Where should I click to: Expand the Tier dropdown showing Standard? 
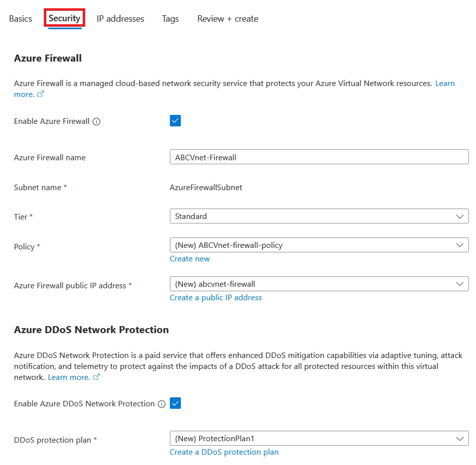click(x=319, y=216)
